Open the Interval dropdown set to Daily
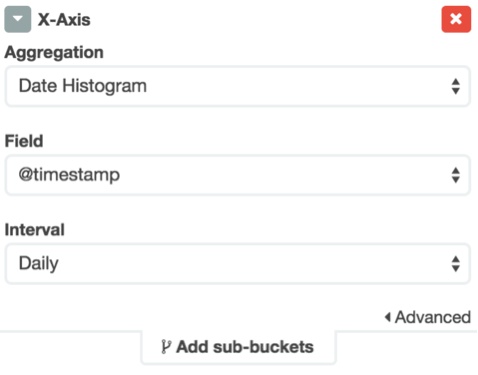 click(237, 264)
